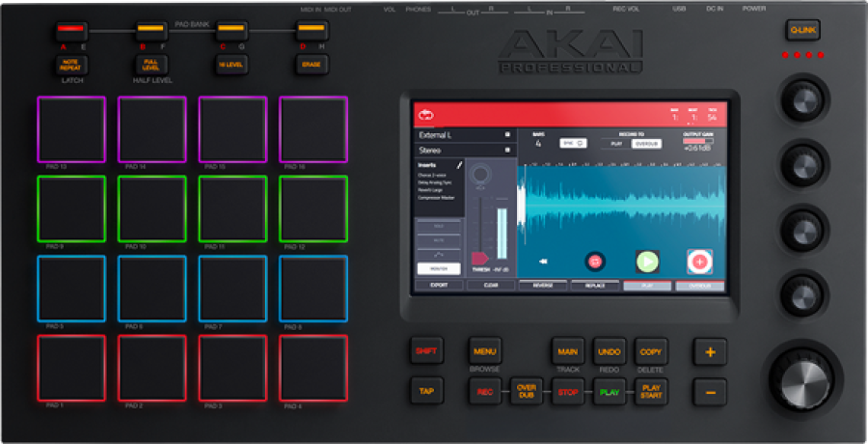868x444 pixels.
Task: Hit the red SHIFT button
Action: click(426, 351)
